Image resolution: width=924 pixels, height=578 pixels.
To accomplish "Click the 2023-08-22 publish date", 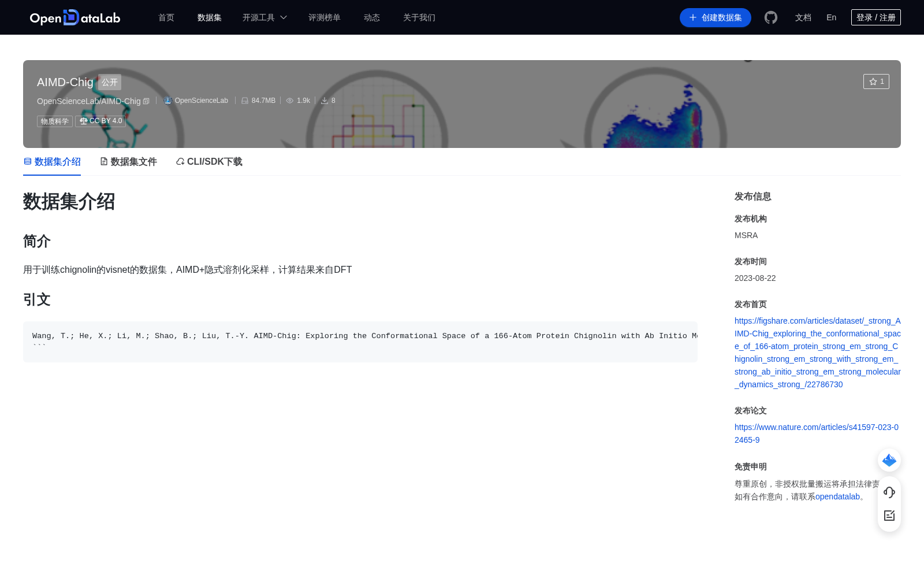I will point(755,278).
